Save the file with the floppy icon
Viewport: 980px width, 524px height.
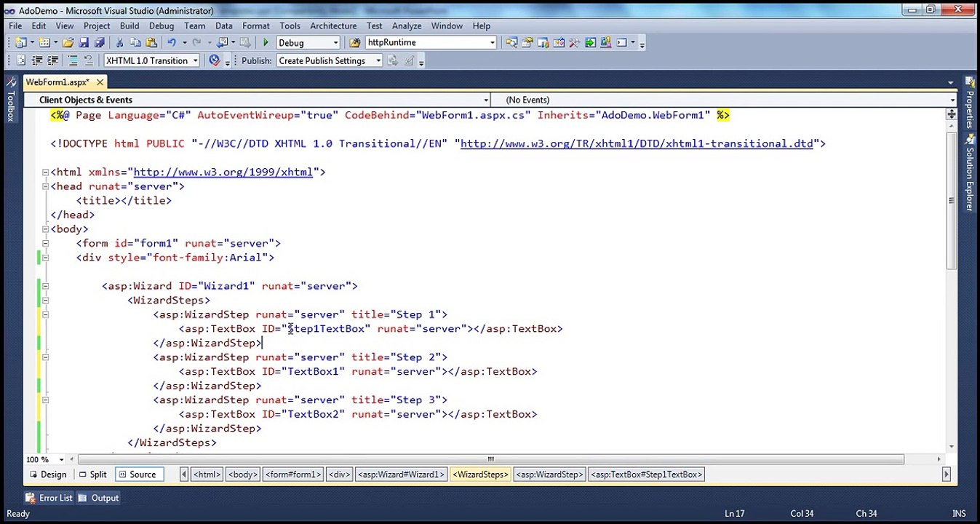pyautogui.click(x=84, y=43)
